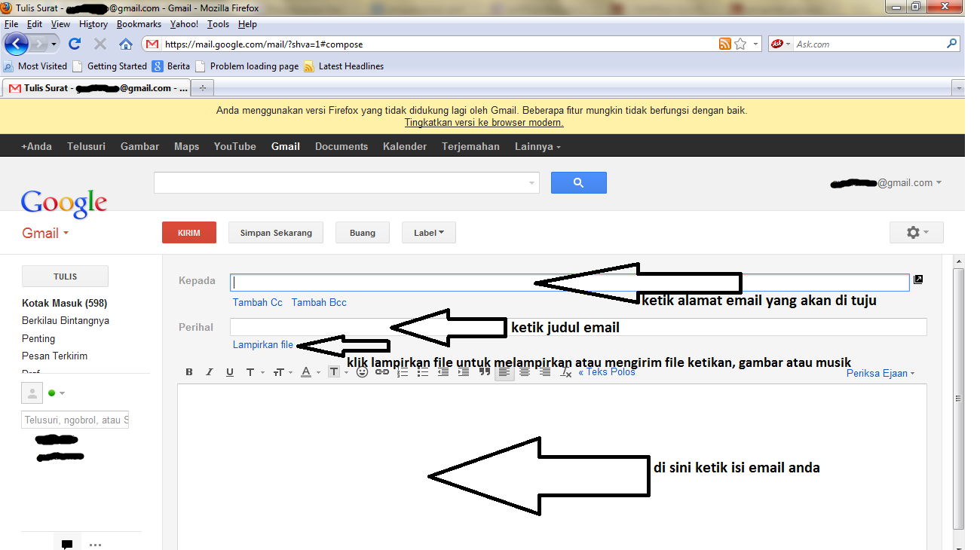Decrease the indent of the text
The width and height of the screenshot is (980, 550).
pos(443,372)
